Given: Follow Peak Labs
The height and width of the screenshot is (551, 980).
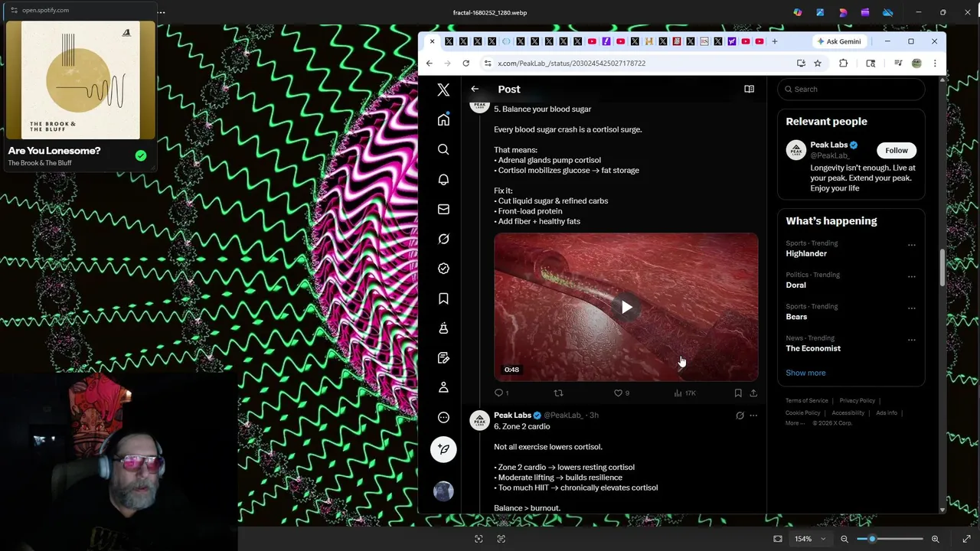Looking at the screenshot, I should 896,150.
